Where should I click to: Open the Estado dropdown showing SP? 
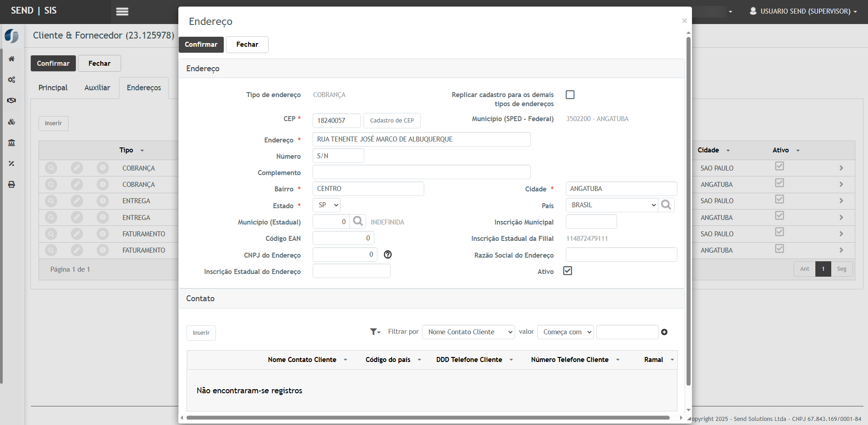(x=327, y=205)
